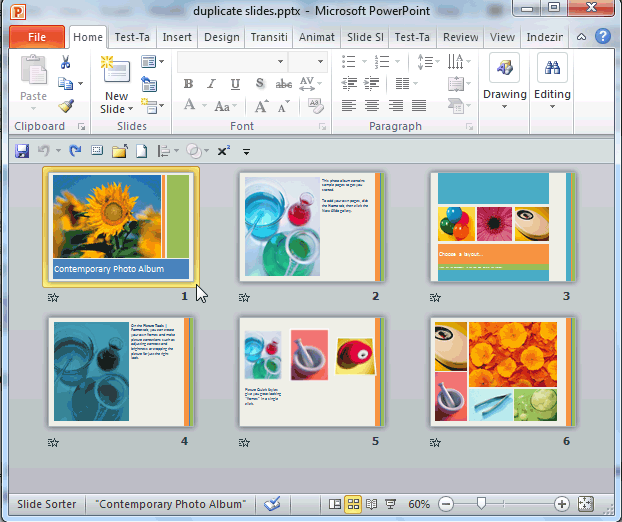Click the Cut scissors icon

pyautogui.click(x=66, y=62)
